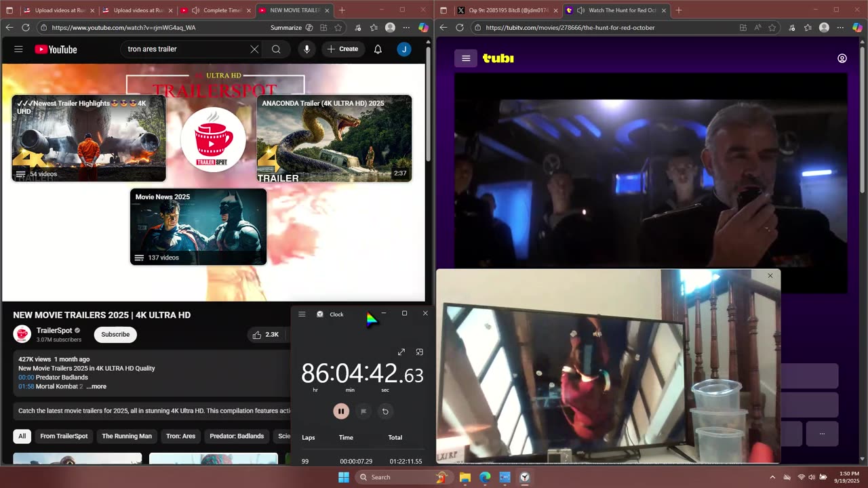Open the Tubi hamburger menu
Screen dimensions: 868x488
click(466, 58)
